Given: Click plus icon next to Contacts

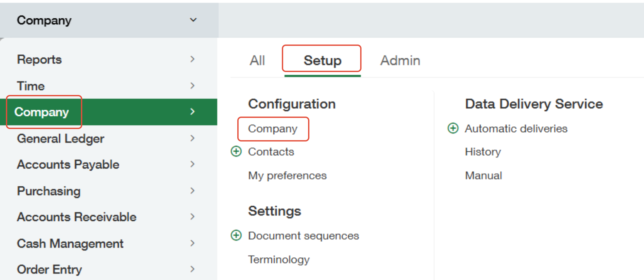Looking at the screenshot, I should [236, 152].
